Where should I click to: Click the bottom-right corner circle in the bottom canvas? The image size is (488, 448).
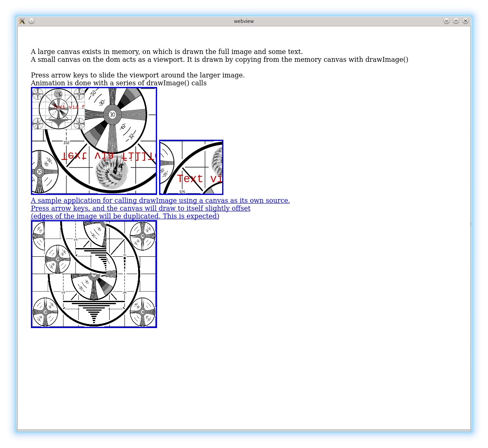[x=143, y=312]
